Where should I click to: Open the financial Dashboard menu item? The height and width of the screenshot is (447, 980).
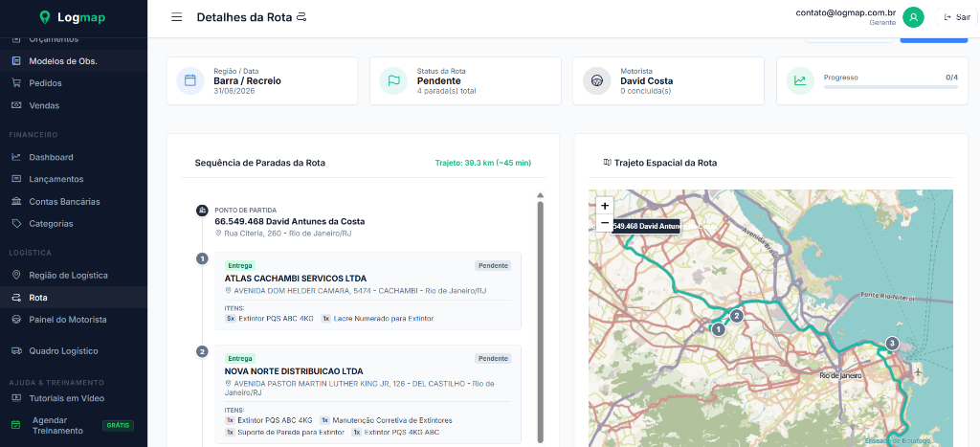[51, 157]
